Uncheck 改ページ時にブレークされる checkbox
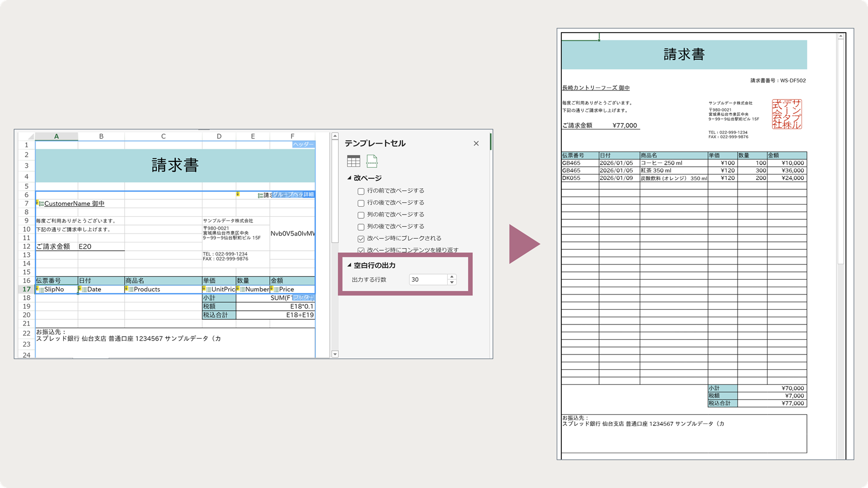Image resolution: width=868 pixels, height=488 pixels. 361,239
